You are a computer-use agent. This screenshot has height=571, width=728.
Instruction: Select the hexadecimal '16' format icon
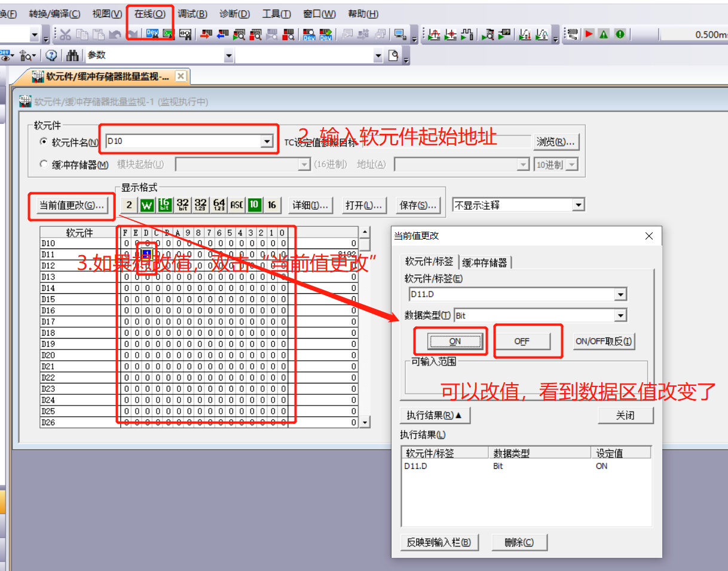click(x=272, y=205)
